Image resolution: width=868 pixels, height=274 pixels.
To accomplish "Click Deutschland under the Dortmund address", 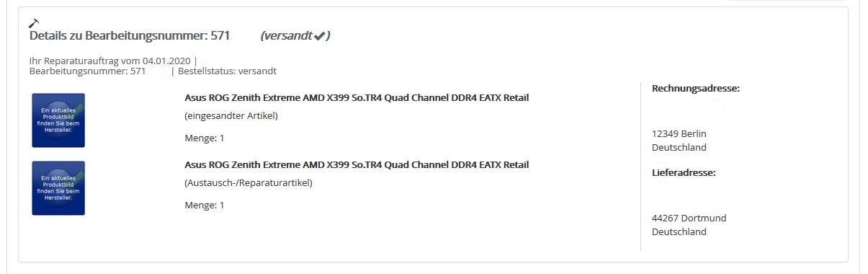I will tap(679, 231).
